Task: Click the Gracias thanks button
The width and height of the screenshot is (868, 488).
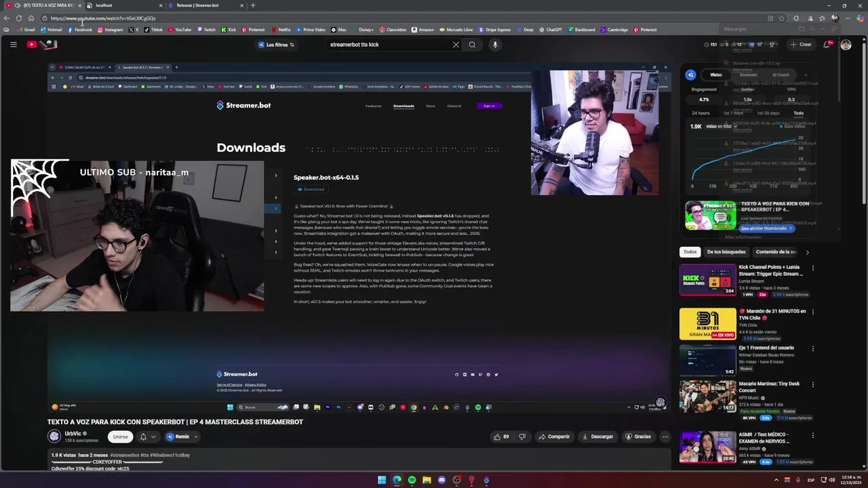Action: [638, 436]
